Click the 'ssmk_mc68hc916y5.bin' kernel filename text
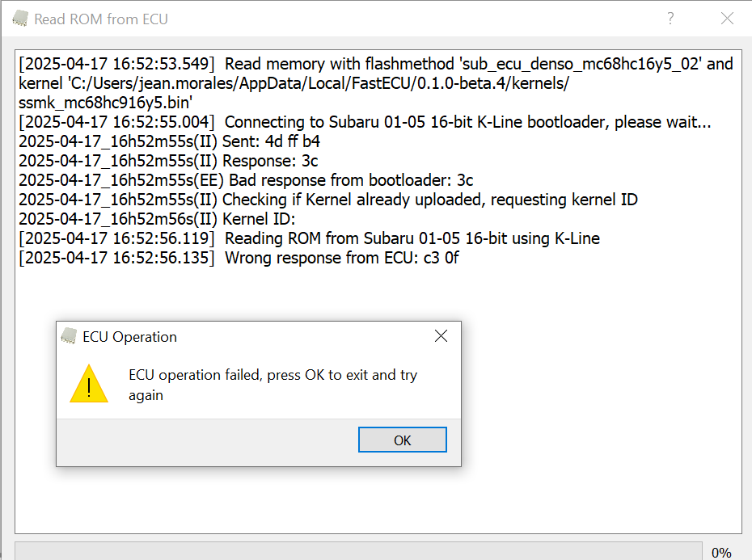 (x=105, y=103)
